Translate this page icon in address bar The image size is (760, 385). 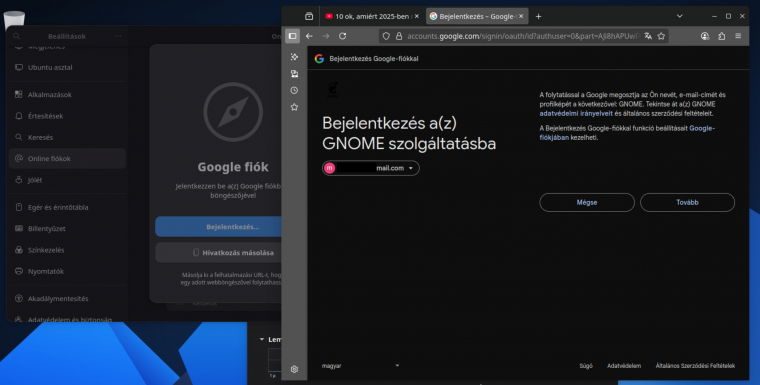648,36
